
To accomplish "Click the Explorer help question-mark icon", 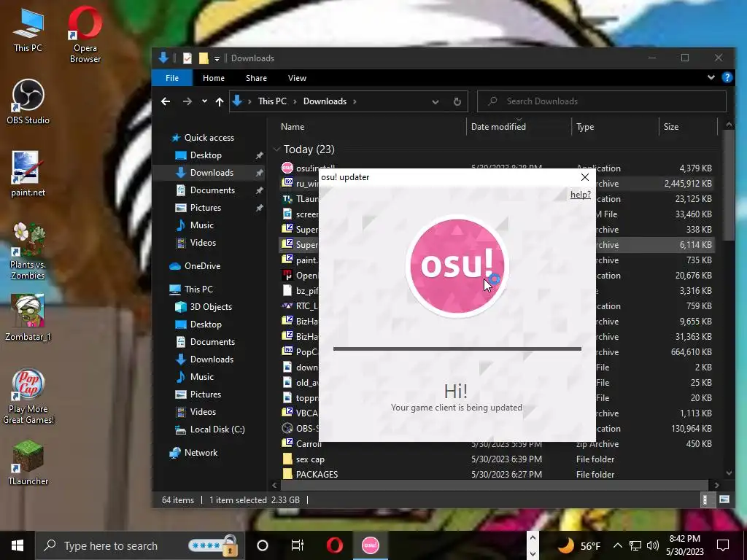I will point(727,77).
